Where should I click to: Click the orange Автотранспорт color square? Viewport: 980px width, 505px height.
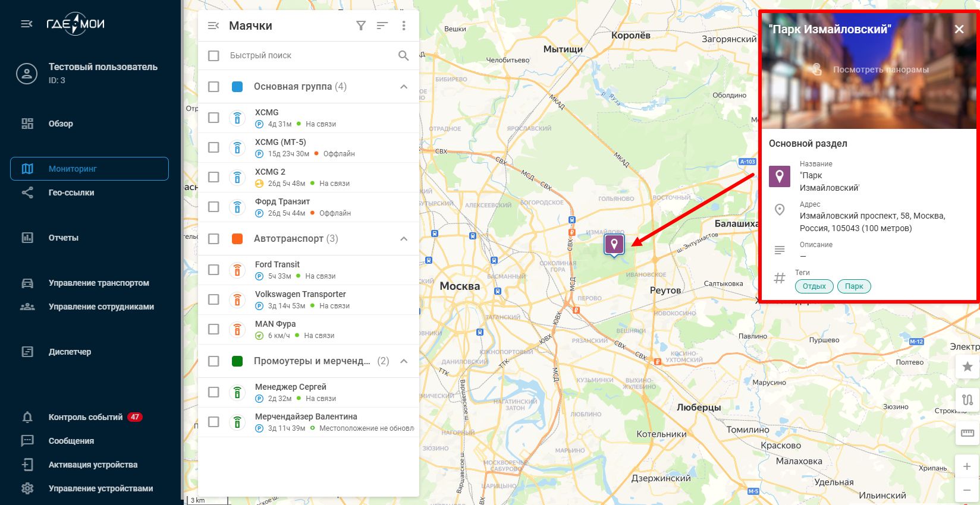pyautogui.click(x=237, y=239)
